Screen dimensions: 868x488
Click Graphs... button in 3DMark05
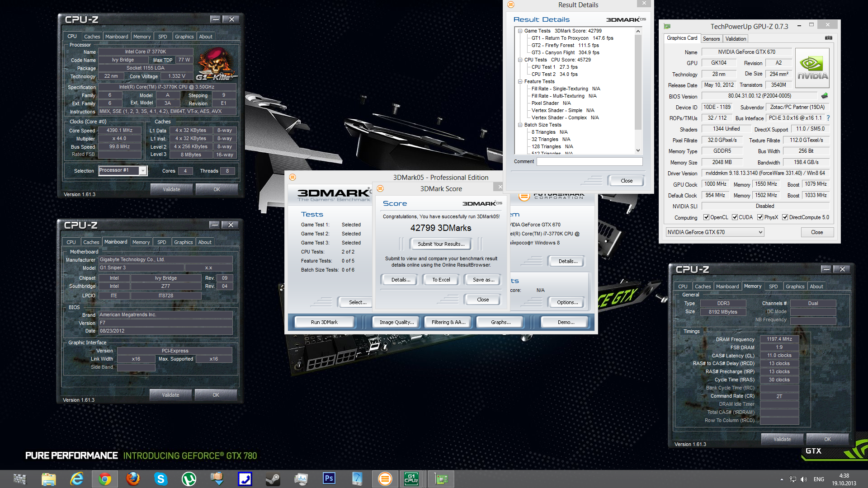coord(500,322)
